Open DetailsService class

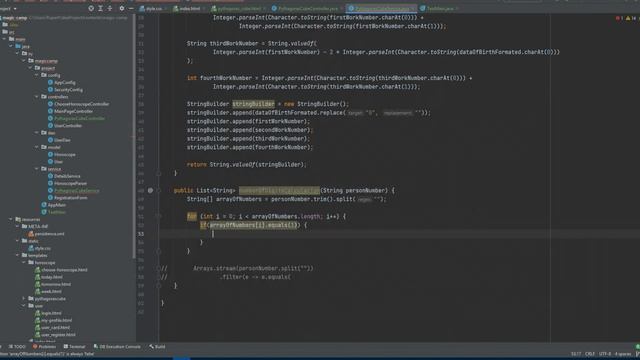64,176
